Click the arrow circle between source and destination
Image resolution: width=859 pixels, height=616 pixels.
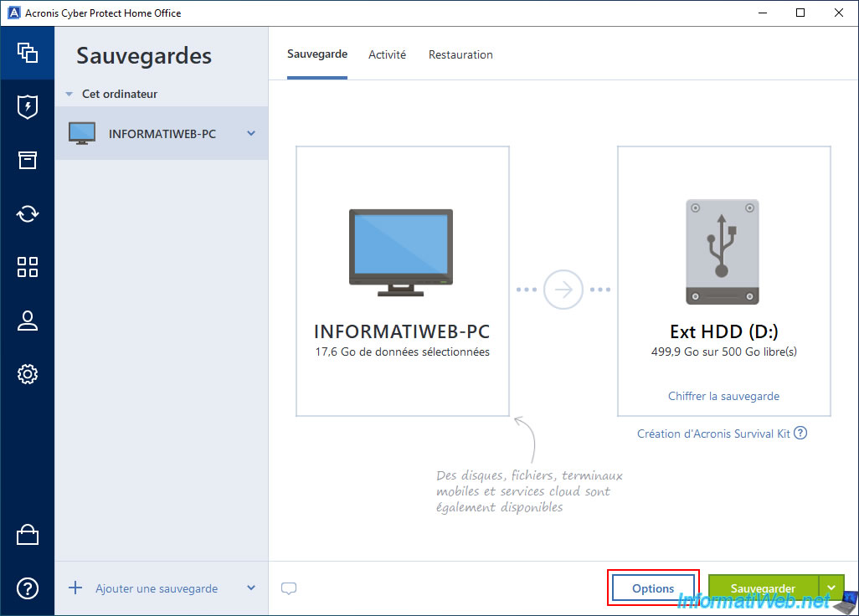point(563,290)
